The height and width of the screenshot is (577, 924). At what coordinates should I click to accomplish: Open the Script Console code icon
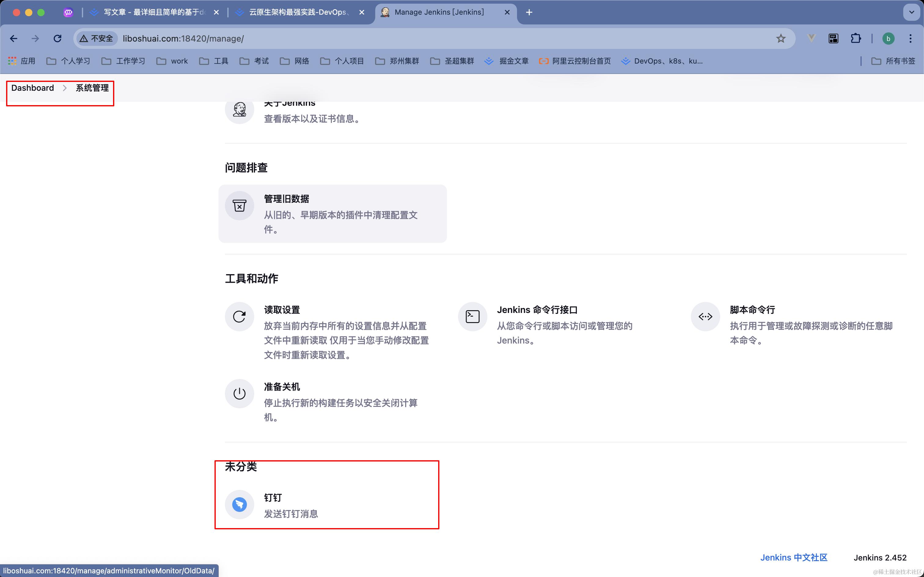705,317
